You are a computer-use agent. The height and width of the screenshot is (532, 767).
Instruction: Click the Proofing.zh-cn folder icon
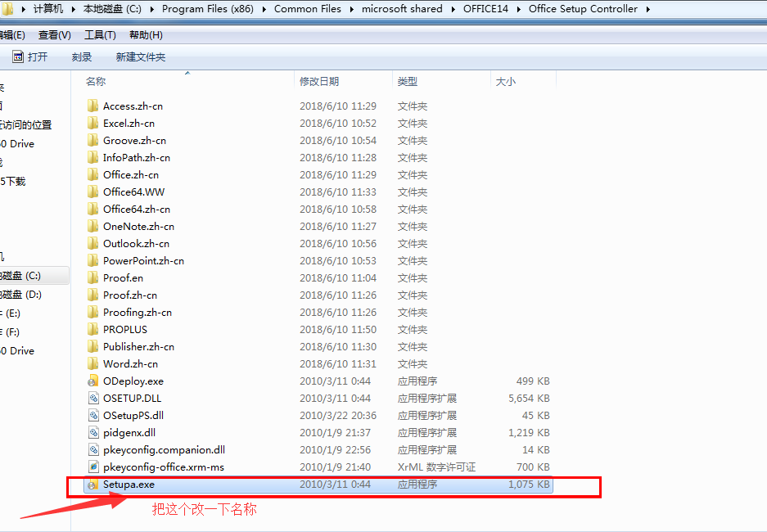pos(92,312)
